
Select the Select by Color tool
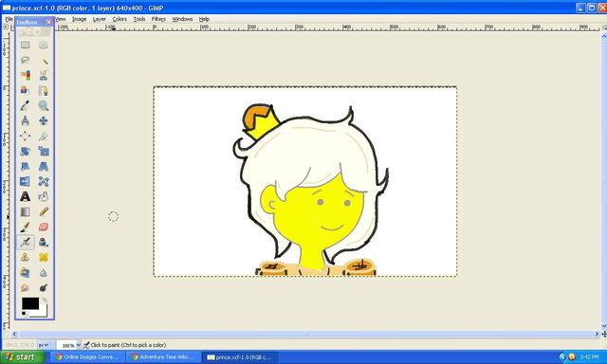click(x=26, y=75)
